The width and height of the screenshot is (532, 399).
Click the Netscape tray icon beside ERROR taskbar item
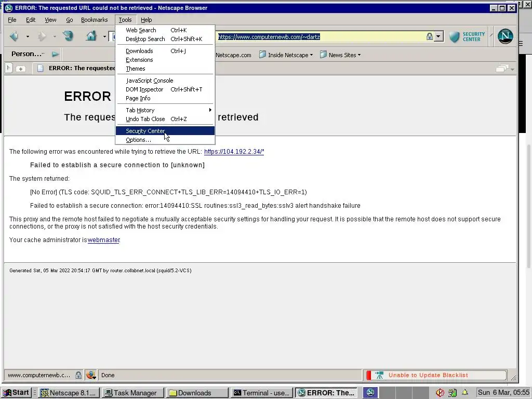370,393
